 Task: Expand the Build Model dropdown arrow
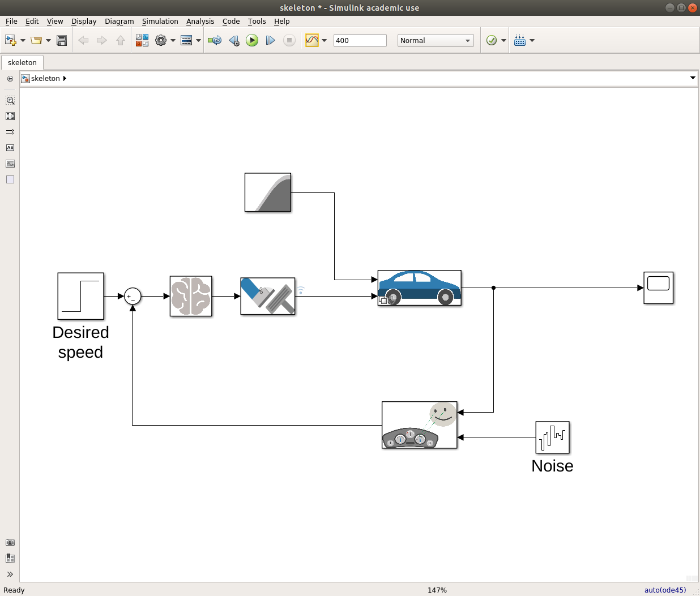(x=532, y=40)
